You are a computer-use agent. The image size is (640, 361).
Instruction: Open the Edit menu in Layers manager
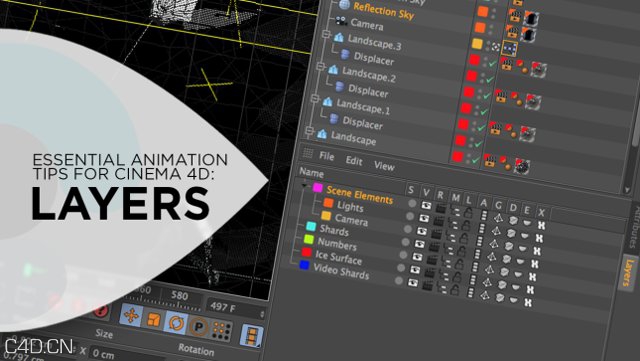click(354, 161)
